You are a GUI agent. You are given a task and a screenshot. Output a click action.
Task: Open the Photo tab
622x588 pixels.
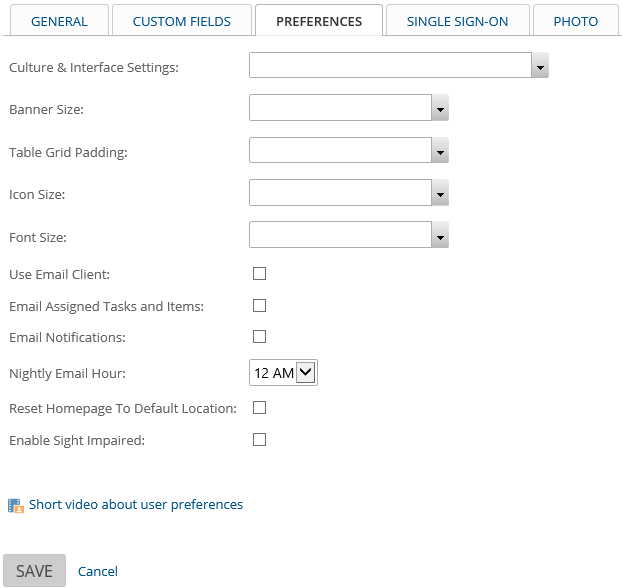[576, 21]
